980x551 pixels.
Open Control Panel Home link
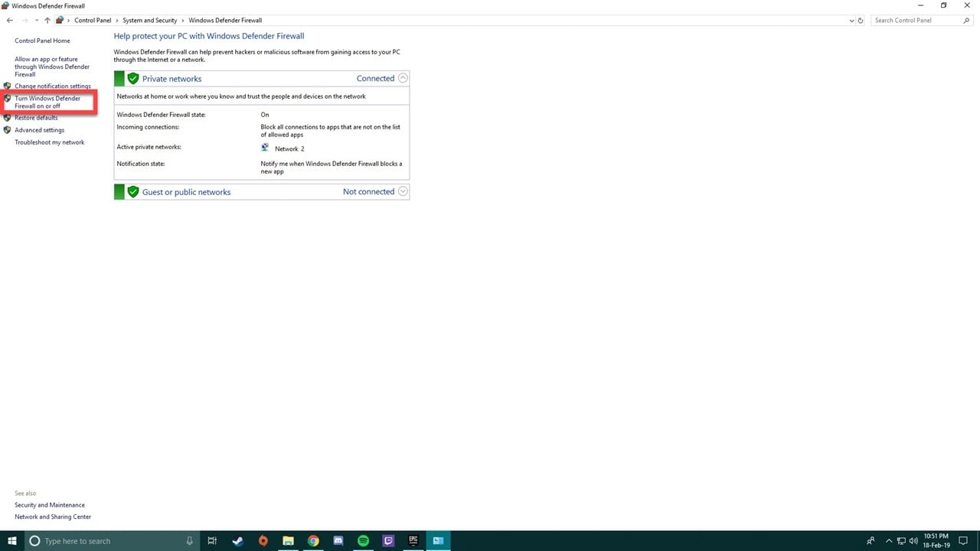(42, 41)
